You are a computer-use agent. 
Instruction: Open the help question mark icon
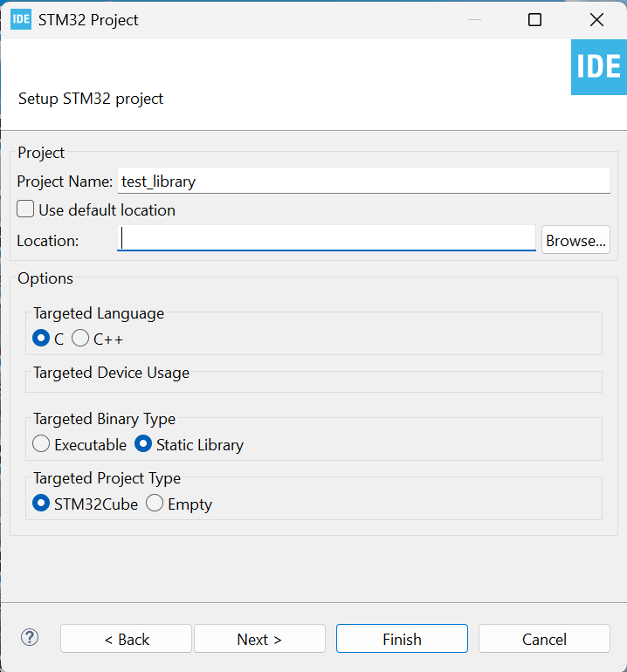click(30, 638)
